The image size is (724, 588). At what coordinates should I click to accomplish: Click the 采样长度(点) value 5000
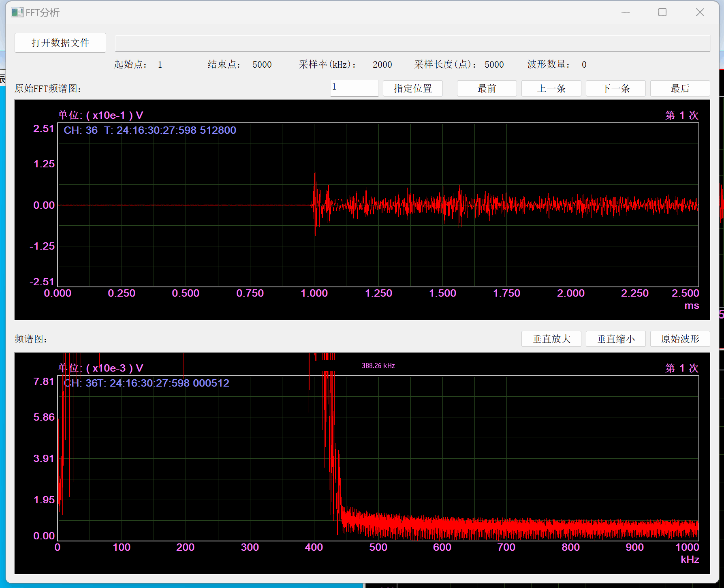coord(494,64)
